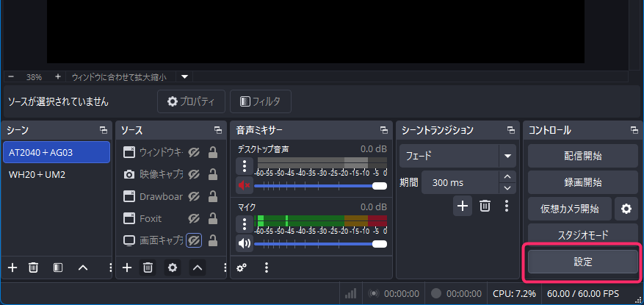Viewport: 644px width, 305px height.
Task: Mute the マイク speaker icon
Action: pos(245,243)
